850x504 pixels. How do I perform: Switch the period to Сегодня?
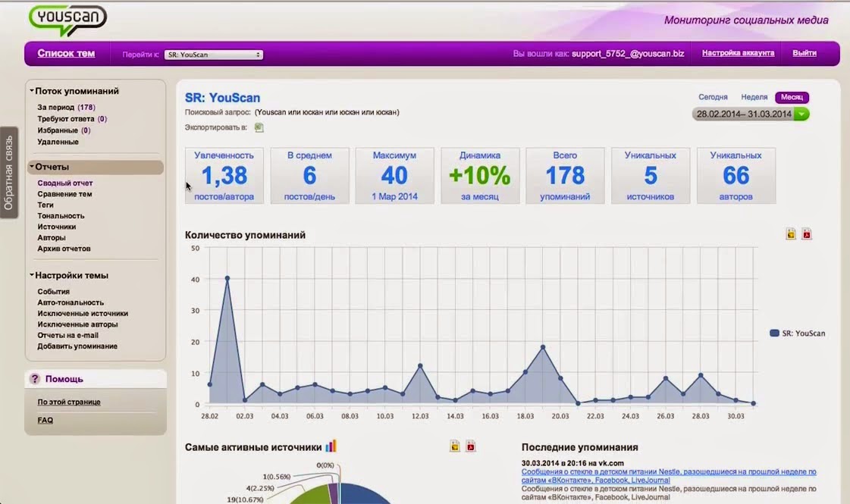(713, 97)
